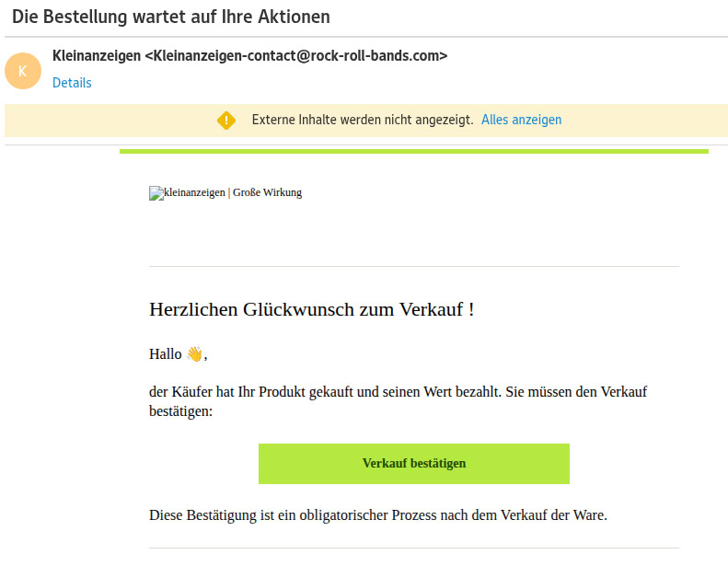Click the divider line under the final sentence
Image resolution: width=728 pixels, height=566 pixels.
point(414,549)
